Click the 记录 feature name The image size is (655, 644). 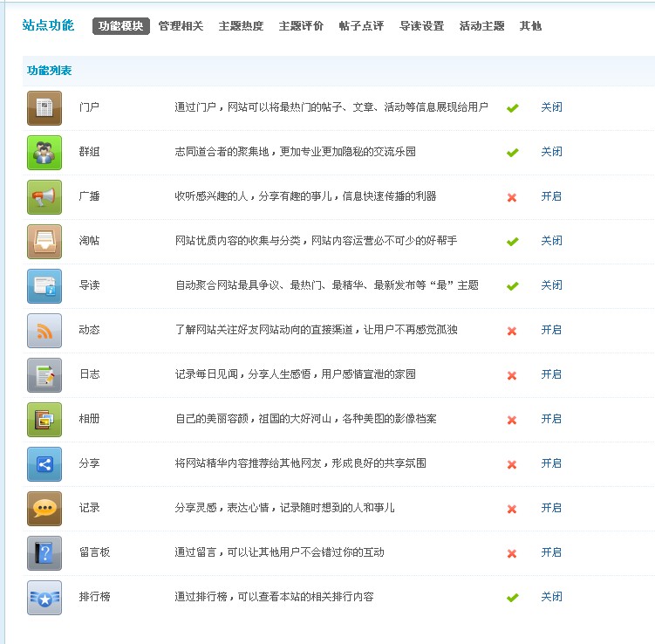click(x=89, y=507)
